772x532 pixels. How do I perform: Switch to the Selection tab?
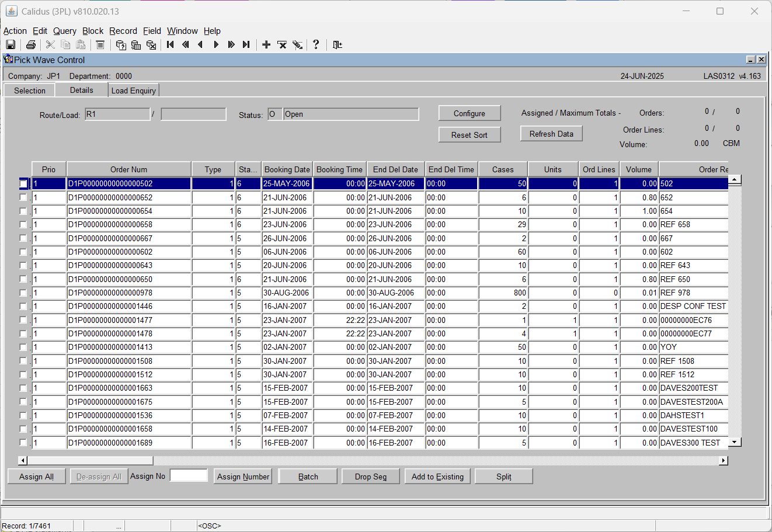30,91
